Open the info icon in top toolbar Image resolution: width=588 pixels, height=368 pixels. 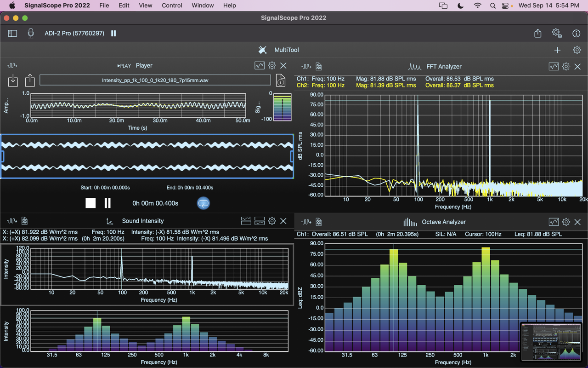[x=577, y=34]
